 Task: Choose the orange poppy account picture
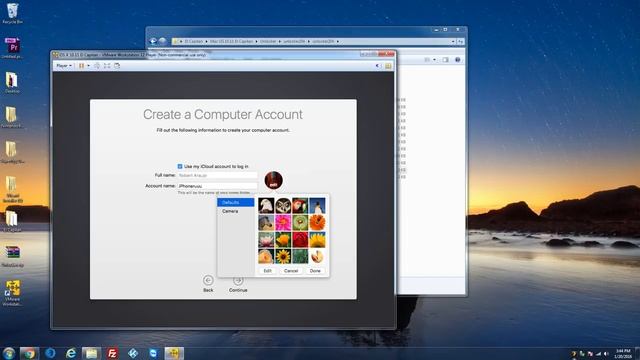pos(283,240)
